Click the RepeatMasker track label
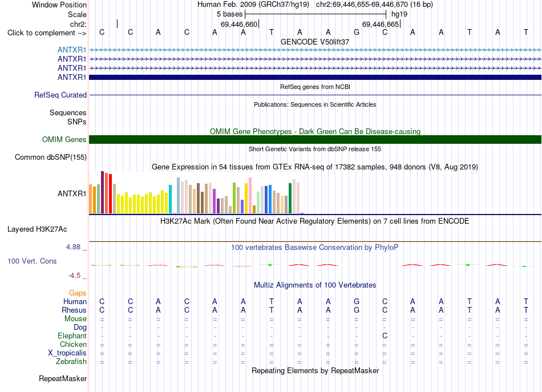This screenshot has height=392, width=542. [63, 378]
